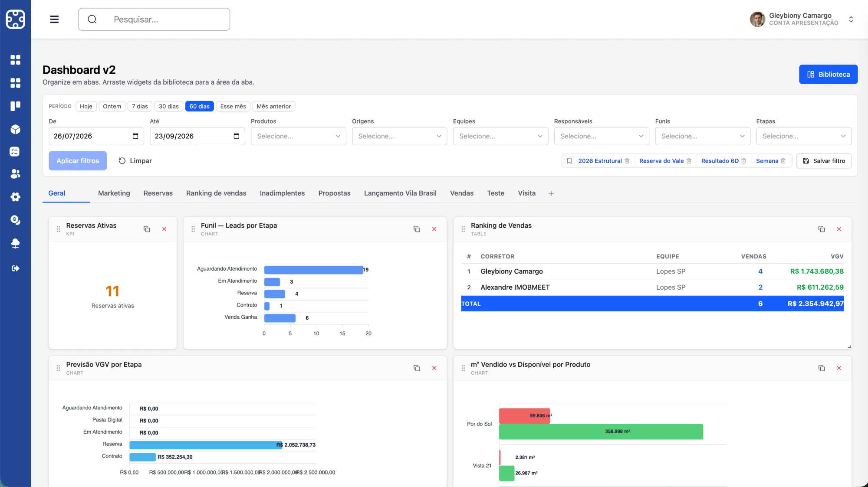
Task: Select the Hoje period chip
Action: point(86,106)
